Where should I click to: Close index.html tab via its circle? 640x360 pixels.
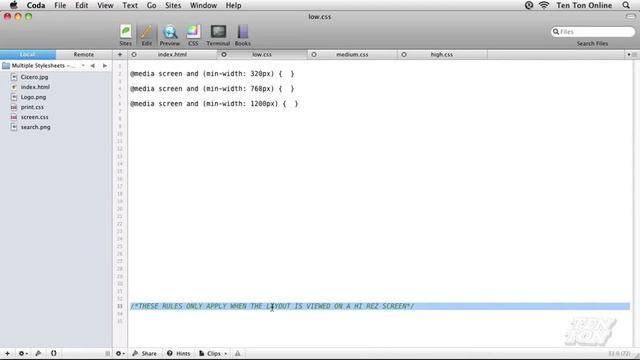[134, 54]
